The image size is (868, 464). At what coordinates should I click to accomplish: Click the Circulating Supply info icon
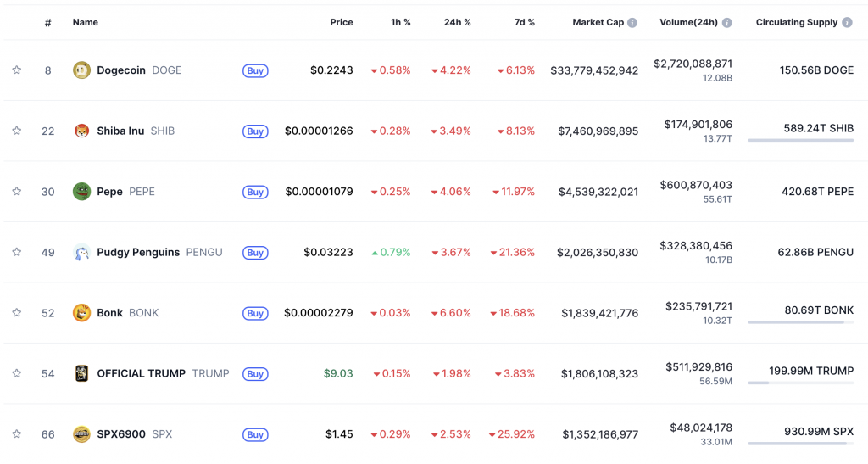pyautogui.click(x=847, y=23)
